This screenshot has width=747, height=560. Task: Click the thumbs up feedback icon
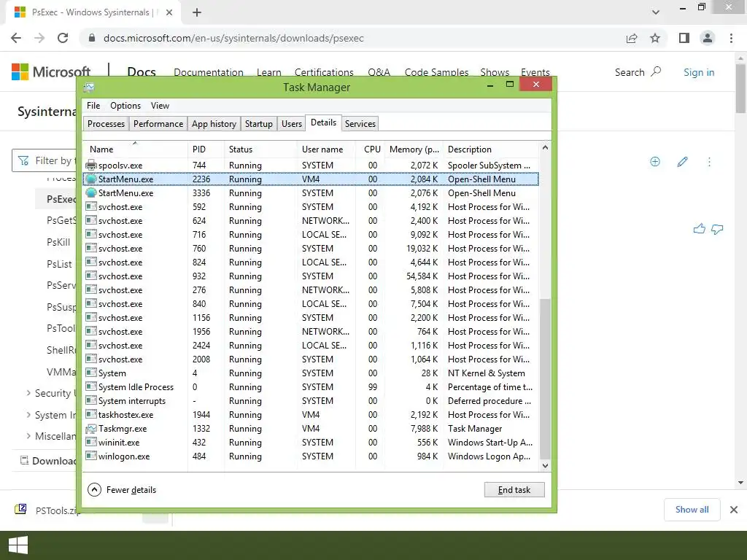coord(700,229)
